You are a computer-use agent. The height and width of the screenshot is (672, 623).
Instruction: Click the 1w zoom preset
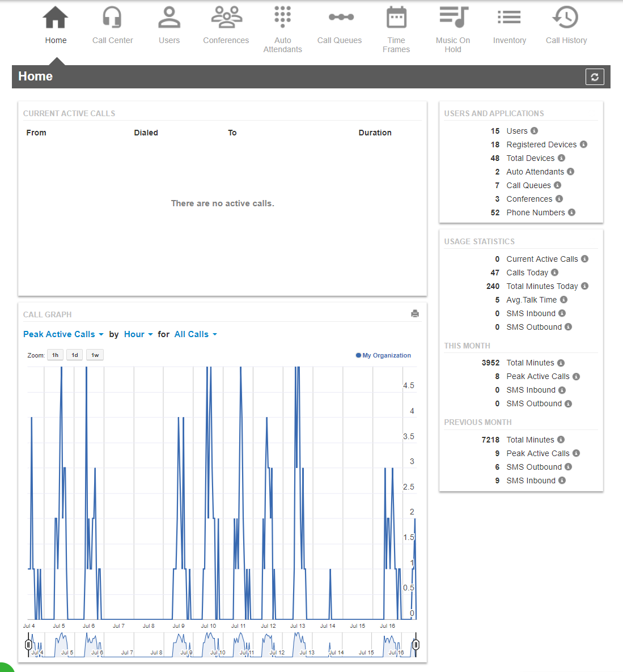[x=95, y=355]
